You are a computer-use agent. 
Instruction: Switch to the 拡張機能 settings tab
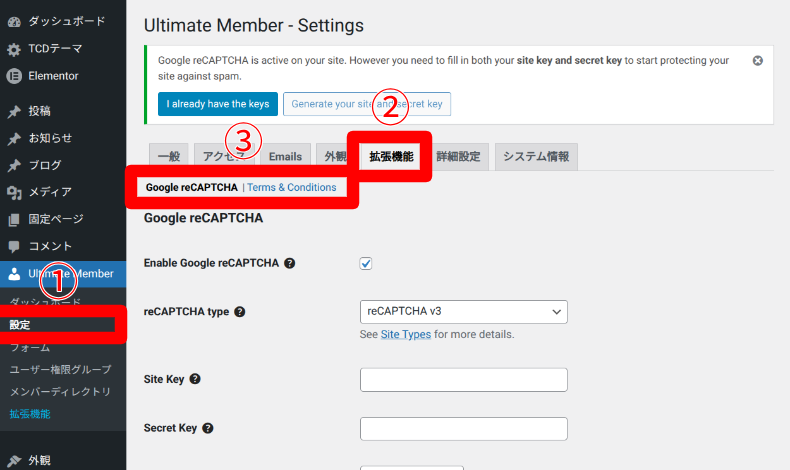pos(391,157)
